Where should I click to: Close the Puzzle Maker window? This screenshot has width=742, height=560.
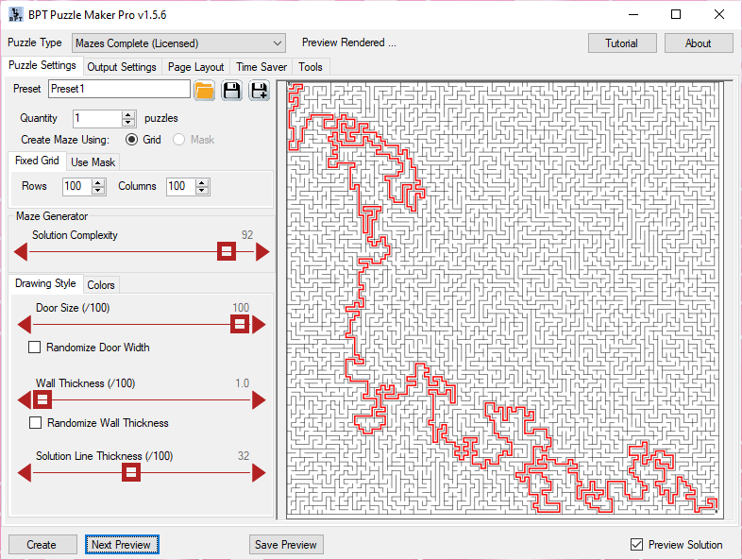(x=718, y=15)
